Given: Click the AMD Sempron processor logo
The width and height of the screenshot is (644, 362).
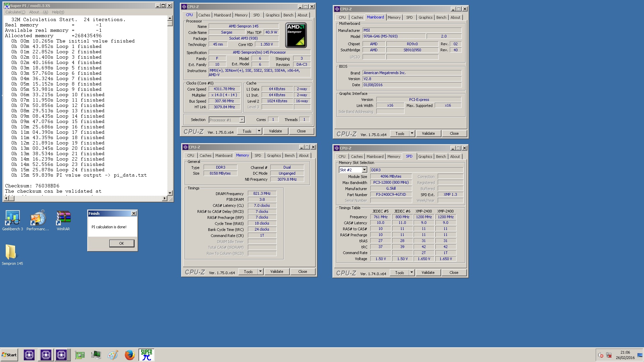Looking at the screenshot, I should (296, 35).
